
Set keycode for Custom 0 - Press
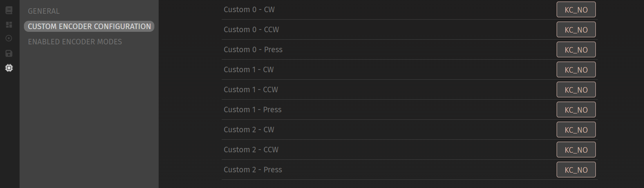click(x=576, y=50)
